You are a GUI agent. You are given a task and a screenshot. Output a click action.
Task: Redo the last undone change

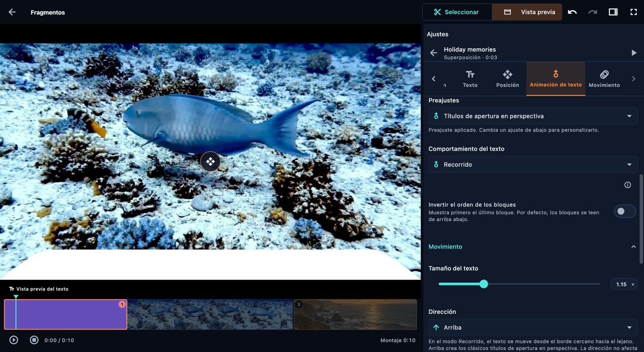[593, 12]
